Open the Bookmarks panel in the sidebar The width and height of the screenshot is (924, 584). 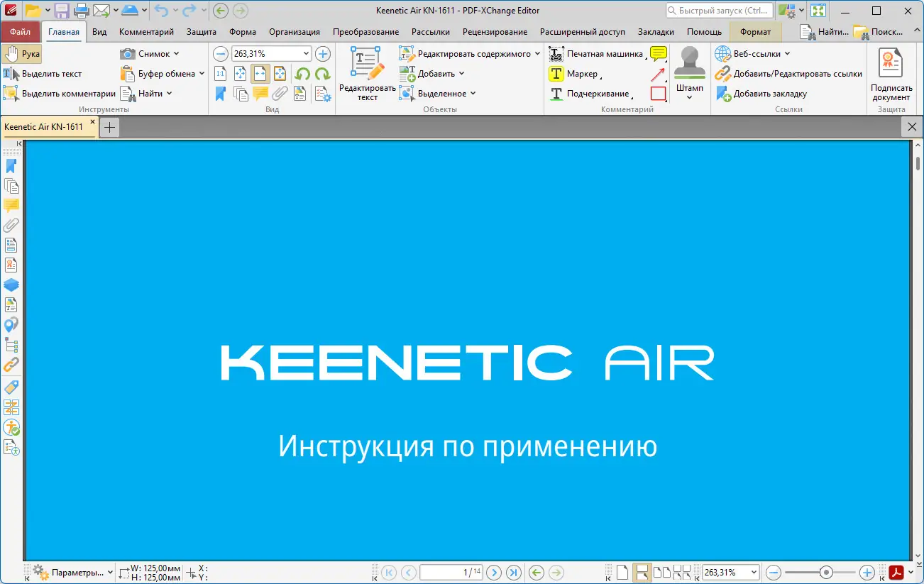coord(11,165)
